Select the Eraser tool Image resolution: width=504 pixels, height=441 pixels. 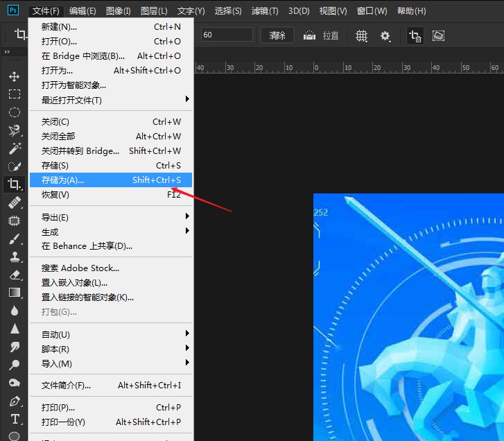point(14,275)
